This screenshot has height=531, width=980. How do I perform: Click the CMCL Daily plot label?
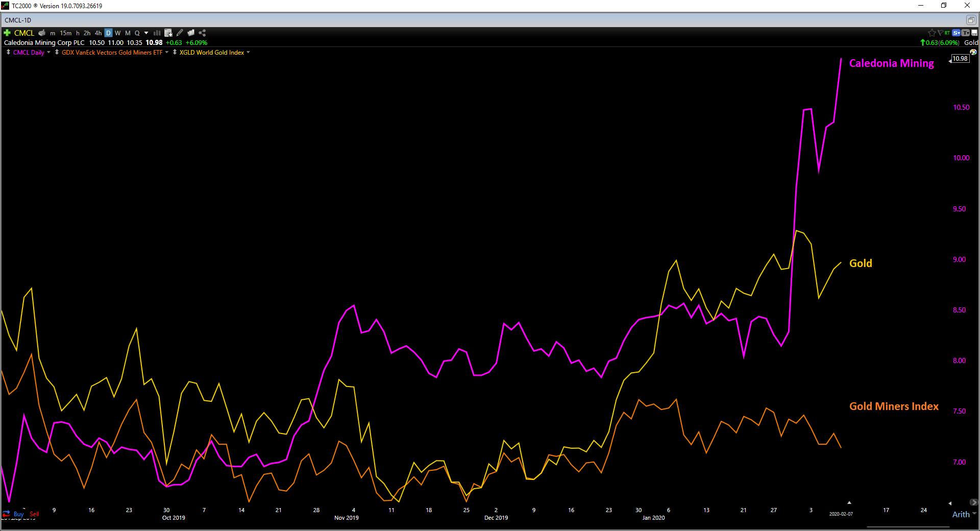29,53
